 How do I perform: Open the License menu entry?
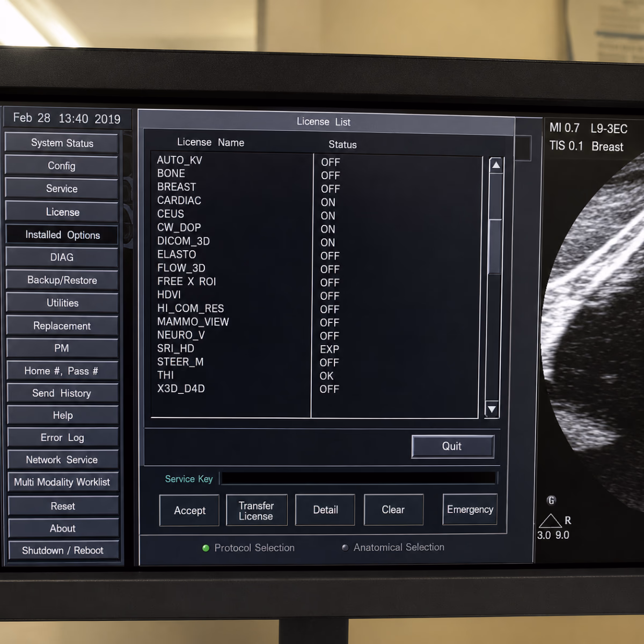pyautogui.click(x=62, y=212)
